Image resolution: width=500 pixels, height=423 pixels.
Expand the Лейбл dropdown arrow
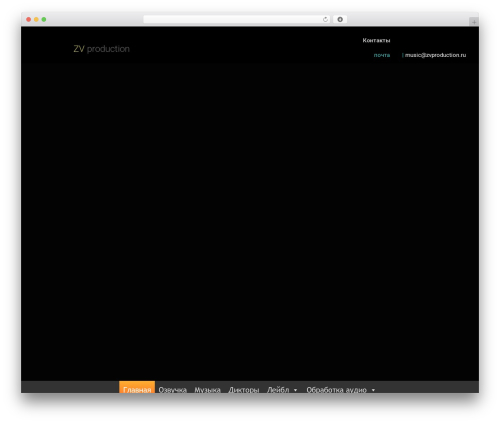tap(295, 390)
